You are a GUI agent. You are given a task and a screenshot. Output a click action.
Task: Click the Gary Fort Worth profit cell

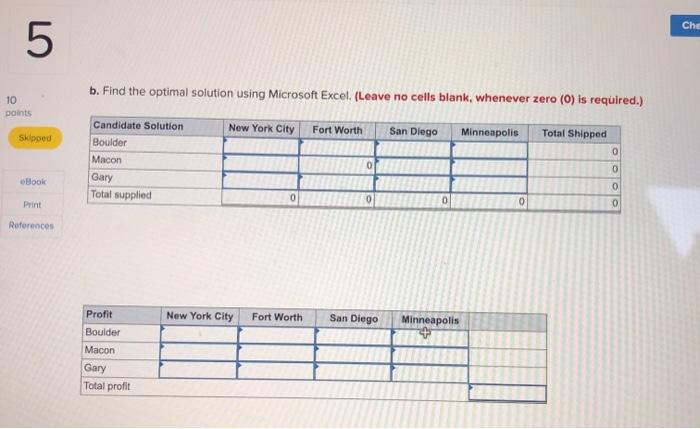[x=275, y=371]
